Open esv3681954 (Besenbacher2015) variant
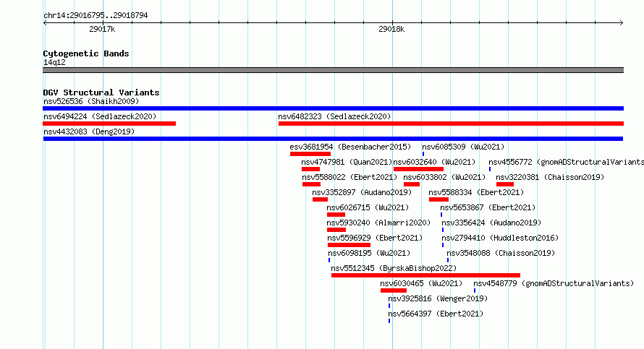The width and height of the screenshot is (644, 349). click(350, 147)
